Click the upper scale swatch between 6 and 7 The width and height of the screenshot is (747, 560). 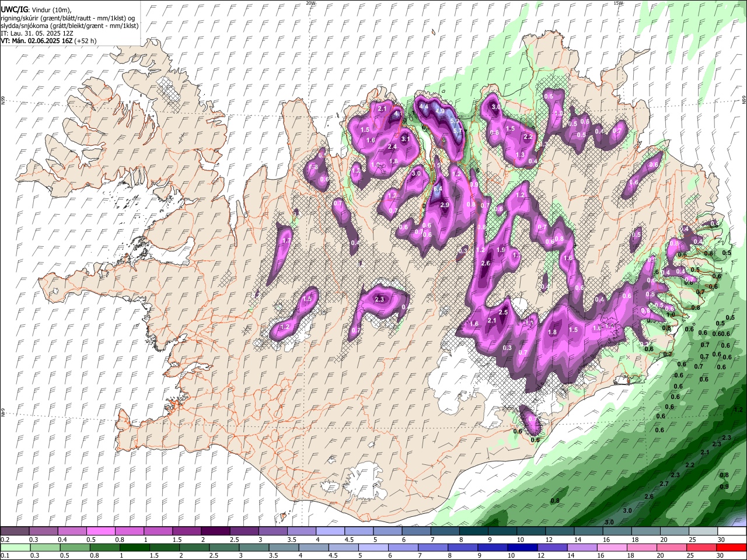coord(416,531)
